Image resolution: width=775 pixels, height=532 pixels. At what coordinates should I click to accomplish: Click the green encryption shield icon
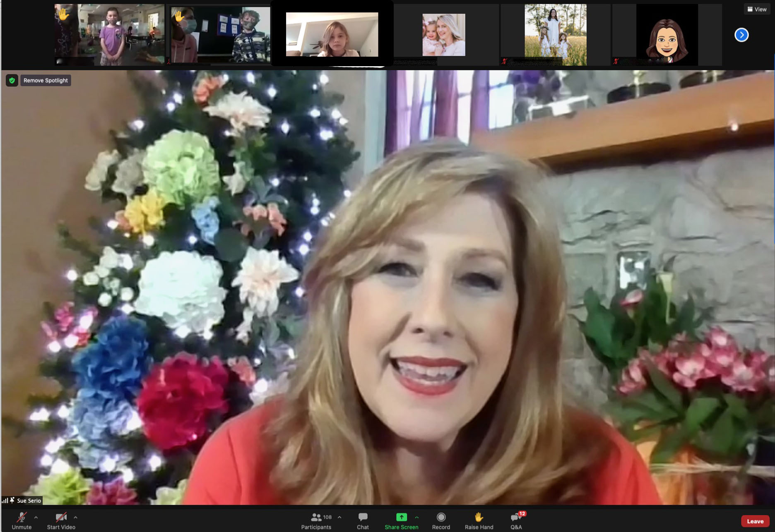[x=12, y=80]
